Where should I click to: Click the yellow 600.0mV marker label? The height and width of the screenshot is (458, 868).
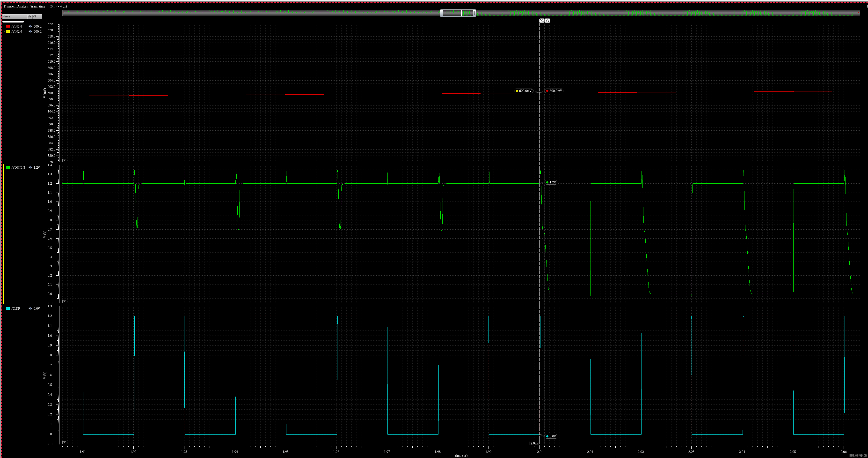click(x=524, y=91)
